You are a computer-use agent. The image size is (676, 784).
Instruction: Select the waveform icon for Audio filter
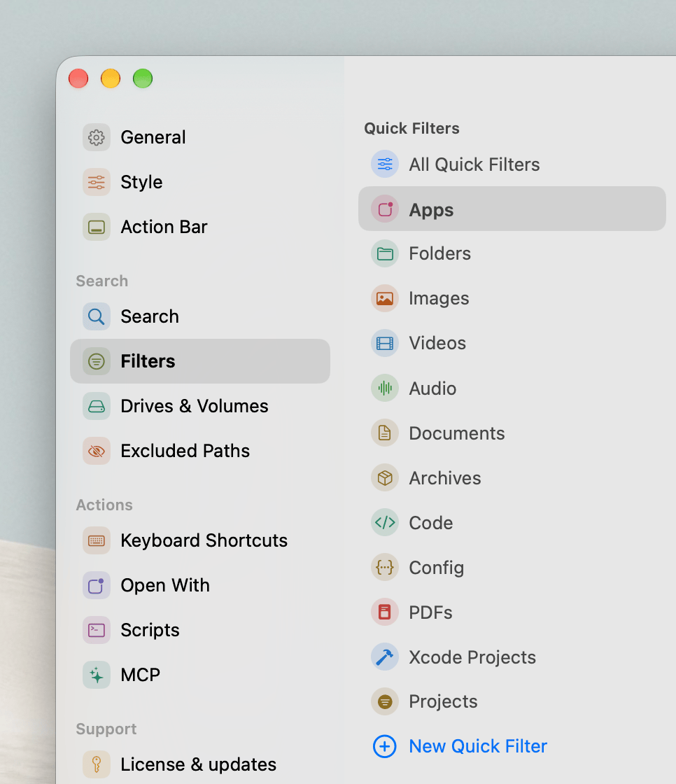click(385, 388)
